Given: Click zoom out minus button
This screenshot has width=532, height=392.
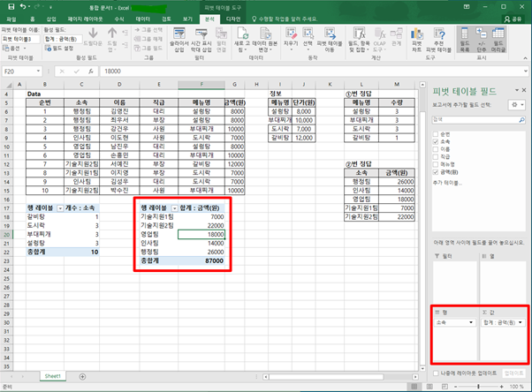Looking at the screenshot, I should (x=455, y=387).
